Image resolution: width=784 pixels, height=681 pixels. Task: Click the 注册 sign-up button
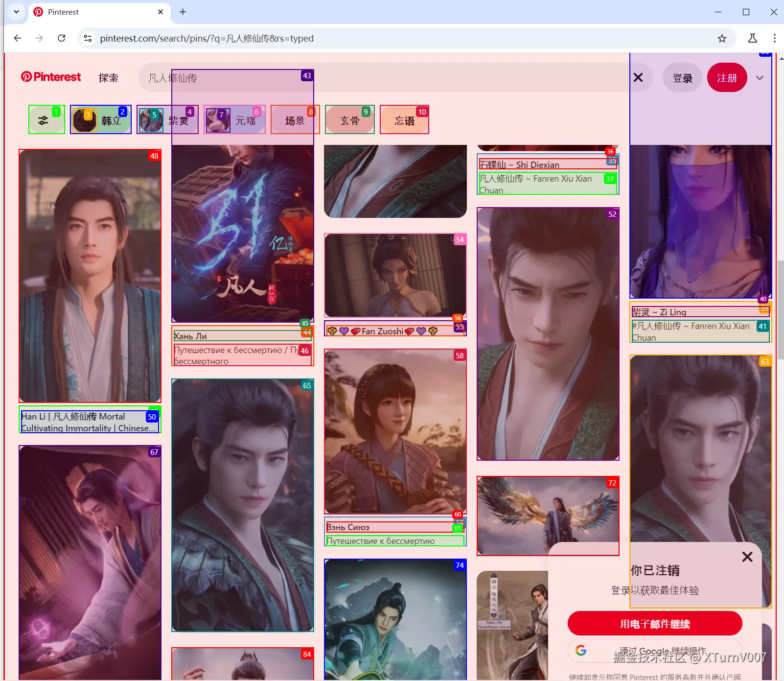[727, 78]
